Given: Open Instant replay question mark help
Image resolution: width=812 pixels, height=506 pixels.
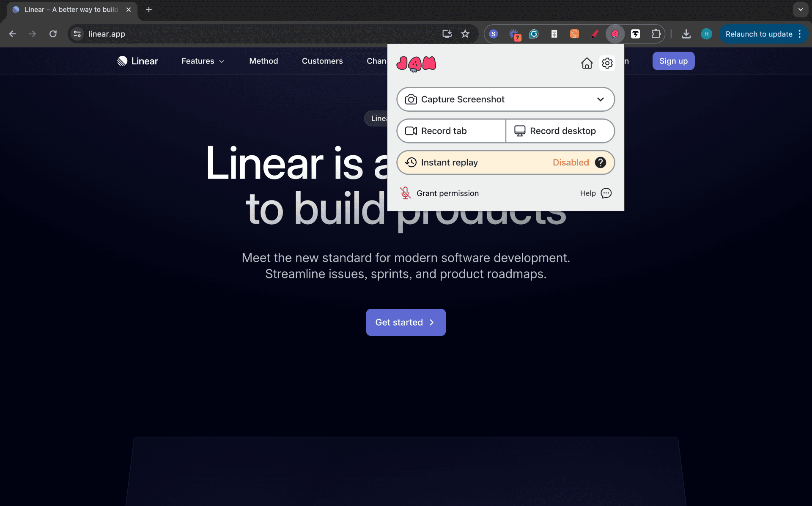Looking at the screenshot, I should point(600,162).
